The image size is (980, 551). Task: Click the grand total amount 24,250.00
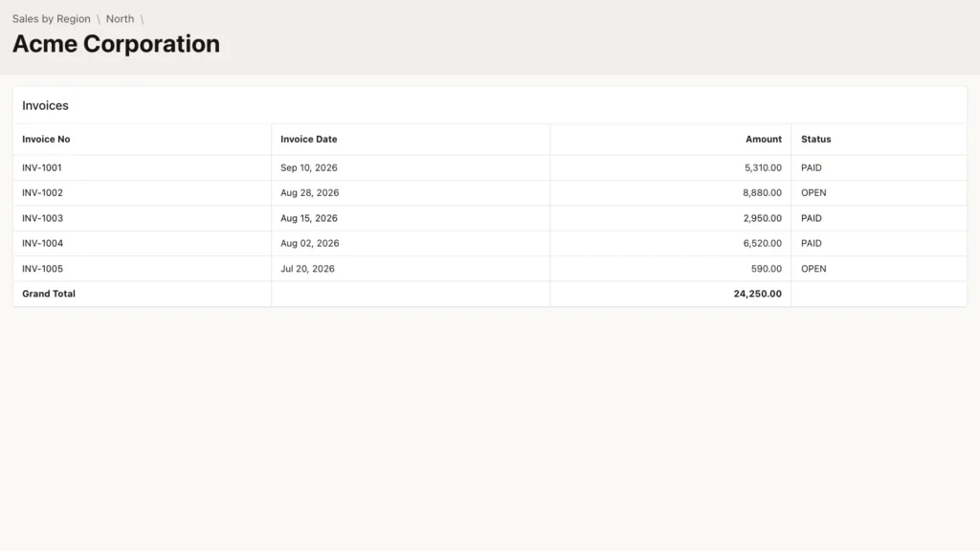tap(758, 295)
